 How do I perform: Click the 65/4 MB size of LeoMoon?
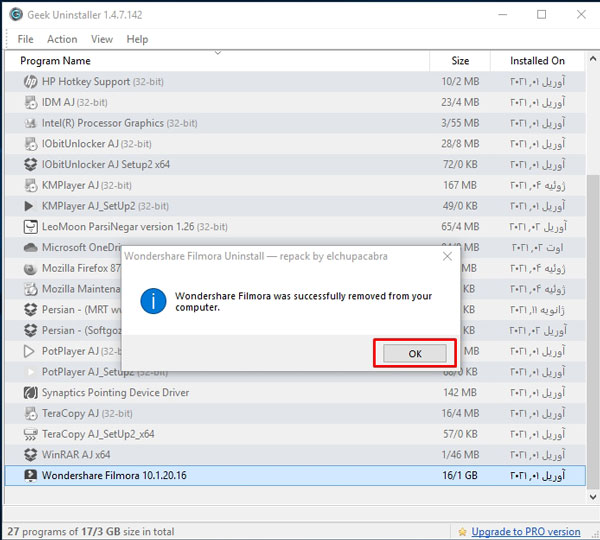460,227
